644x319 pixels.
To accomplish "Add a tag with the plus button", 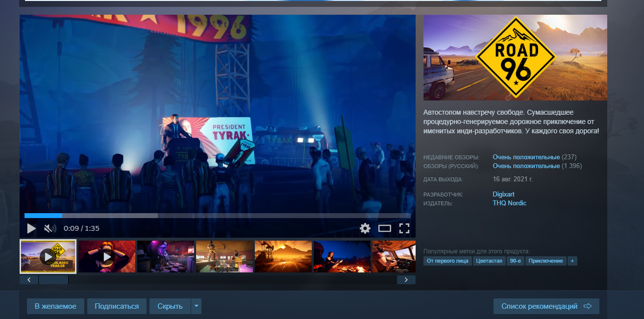I will click(572, 261).
